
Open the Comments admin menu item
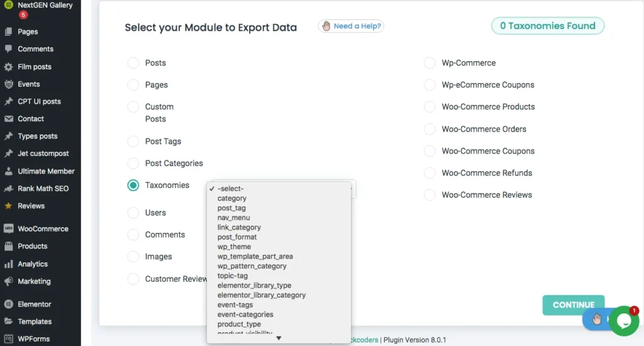35,49
